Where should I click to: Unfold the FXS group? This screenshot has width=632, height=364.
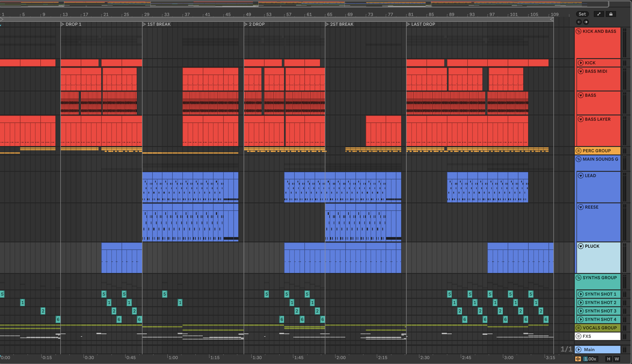pyautogui.click(x=579, y=336)
